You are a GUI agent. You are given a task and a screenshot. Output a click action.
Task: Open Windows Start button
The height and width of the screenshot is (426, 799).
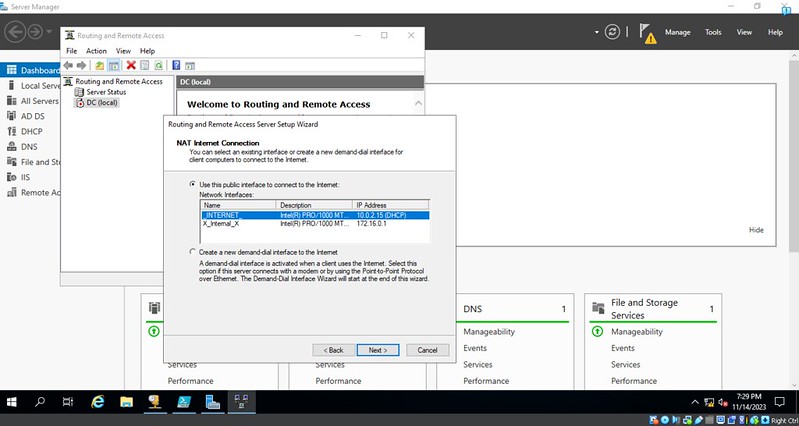click(11, 402)
